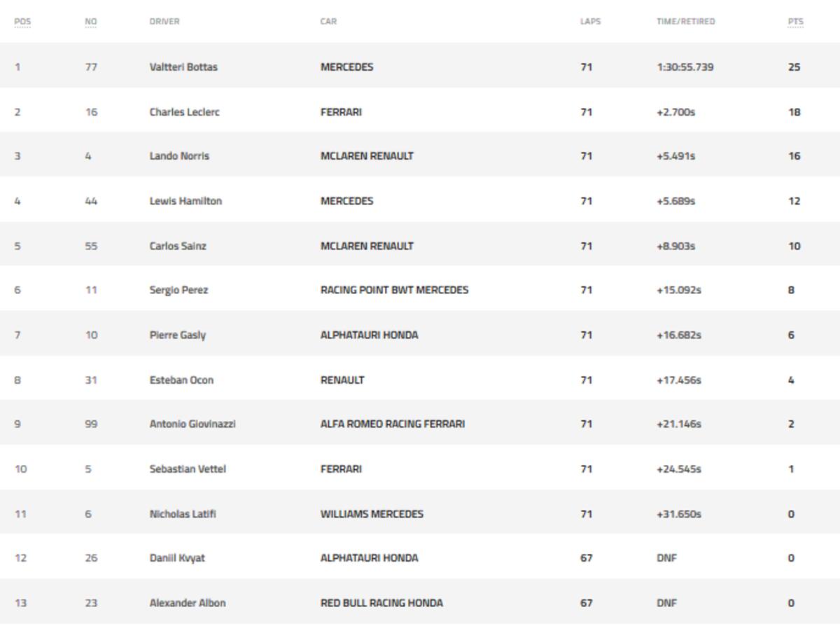Image resolution: width=840 pixels, height=631 pixels.
Task: Select Sergio Perez driver name
Action: (x=178, y=290)
